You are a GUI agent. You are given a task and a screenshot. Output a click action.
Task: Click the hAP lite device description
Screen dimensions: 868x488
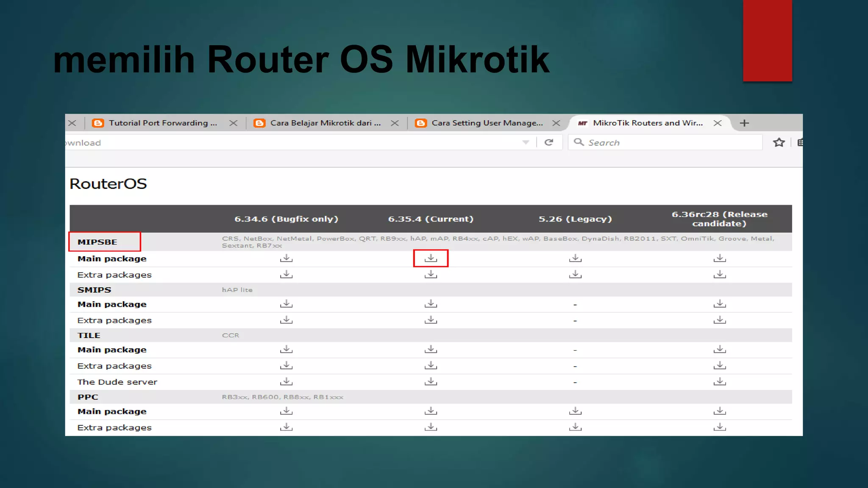(x=237, y=290)
